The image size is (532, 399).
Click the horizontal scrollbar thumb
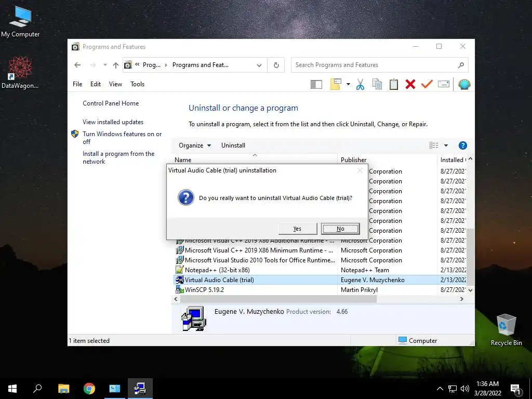pos(278,299)
